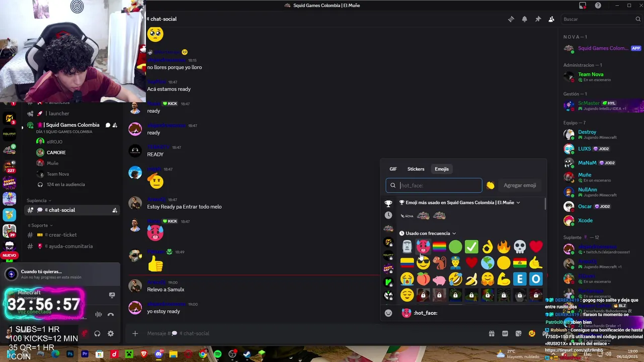Image resolution: width=644 pixels, height=362 pixels.
Task: Choose the green circle emoji
Action: pos(455,246)
